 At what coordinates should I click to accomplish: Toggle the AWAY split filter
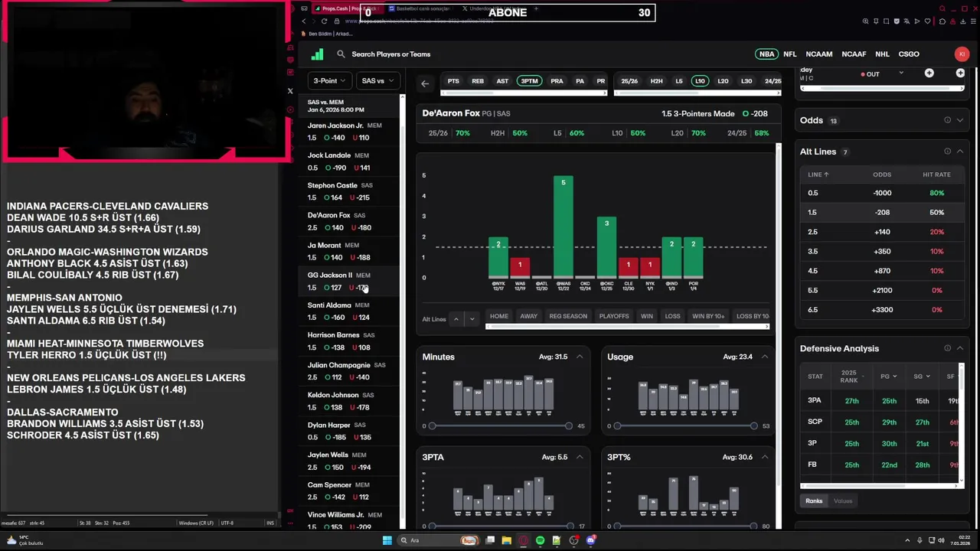529,316
